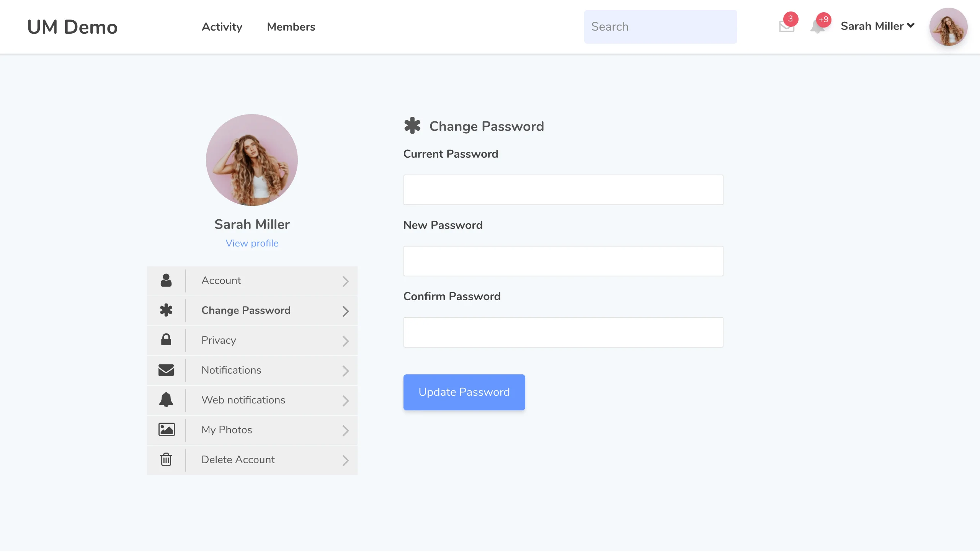
Task: Click the Notifications envelope icon in sidebar
Action: (166, 370)
